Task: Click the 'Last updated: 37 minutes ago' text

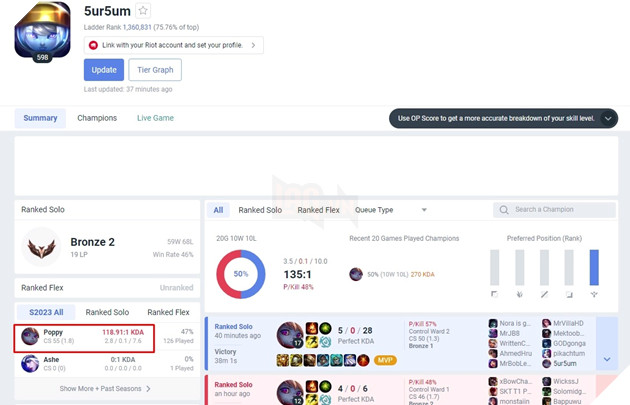Action: [128, 89]
